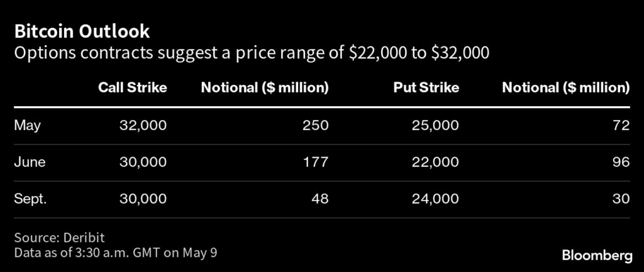Click the data timestamp footnote
The image size is (644, 272).
tap(115, 253)
